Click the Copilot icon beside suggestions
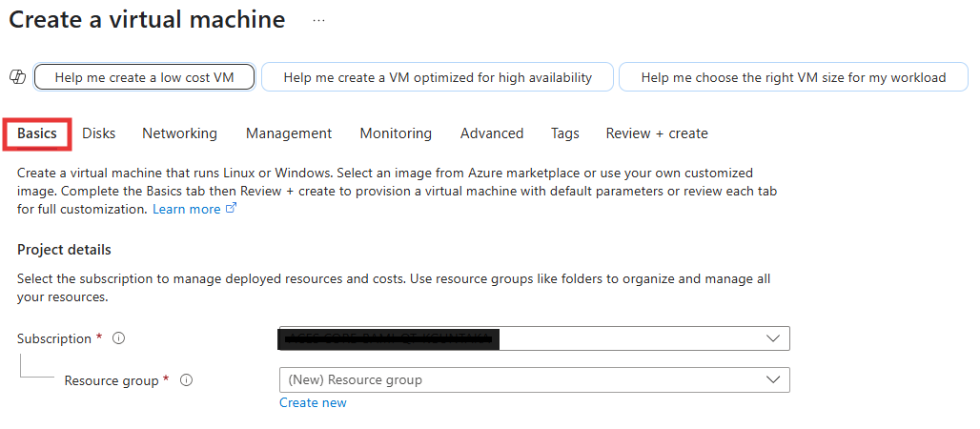Image resolution: width=980 pixels, height=429 pixels. [16, 77]
